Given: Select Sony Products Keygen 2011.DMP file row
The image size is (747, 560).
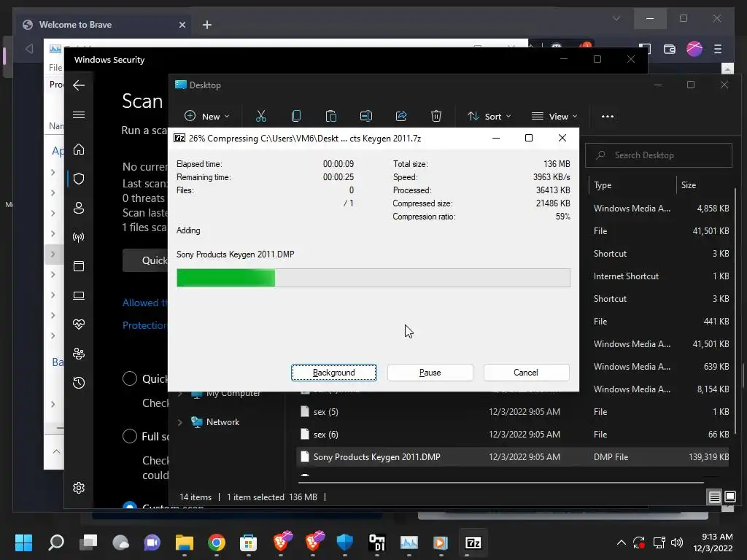Looking at the screenshot, I should pyautogui.click(x=513, y=457).
